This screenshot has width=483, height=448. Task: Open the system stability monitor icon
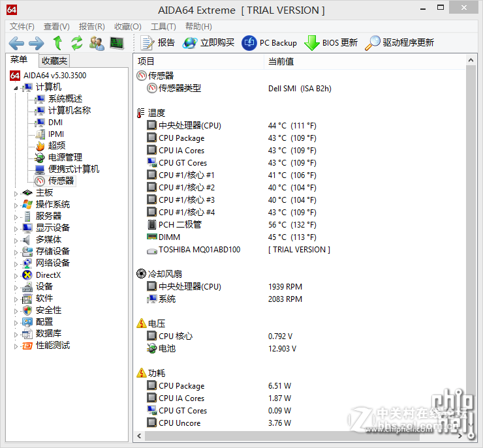click(117, 43)
